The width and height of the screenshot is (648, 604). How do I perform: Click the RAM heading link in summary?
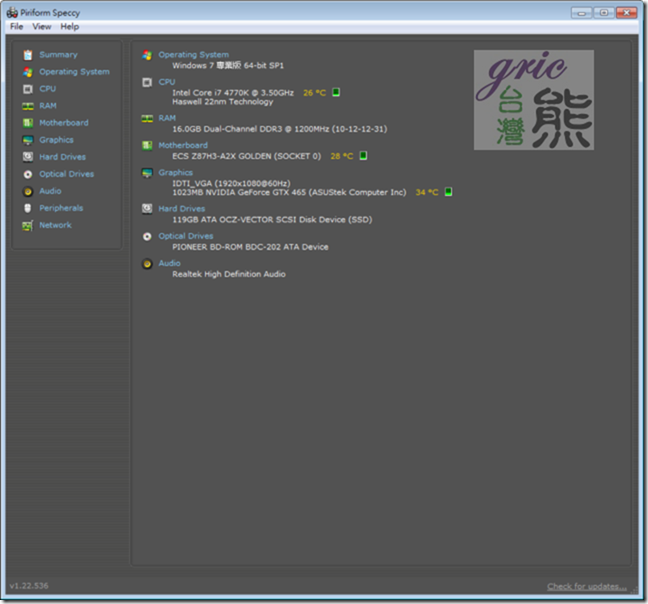[167, 118]
